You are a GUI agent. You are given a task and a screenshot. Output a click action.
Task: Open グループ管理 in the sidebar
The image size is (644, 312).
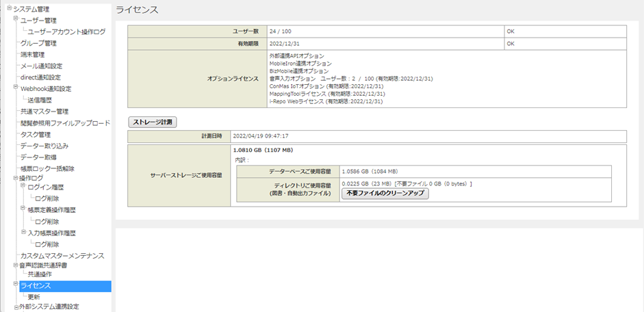click(x=38, y=43)
